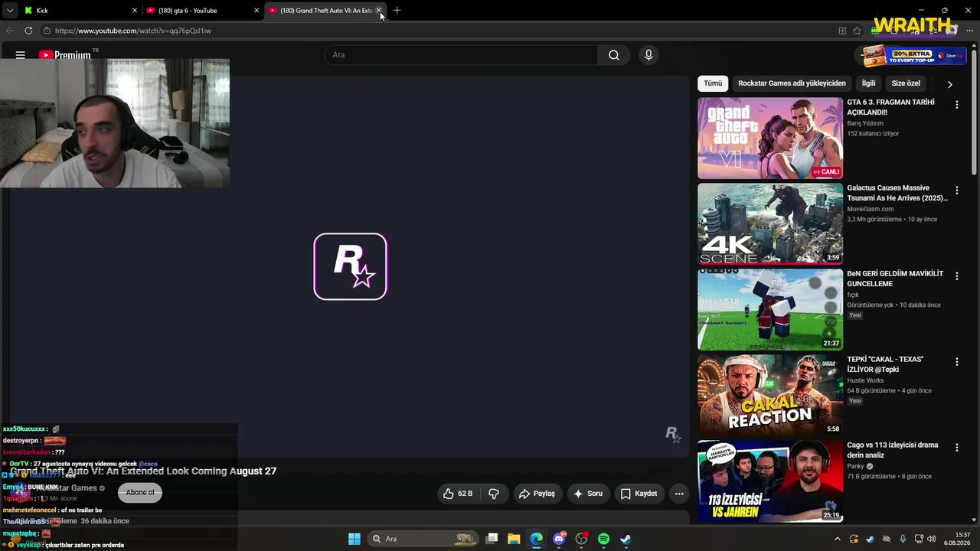The width and height of the screenshot is (980, 551).
Task: Filter by Rockstar Games adlı yükleyiciden
Action: (x=792, y=83)
